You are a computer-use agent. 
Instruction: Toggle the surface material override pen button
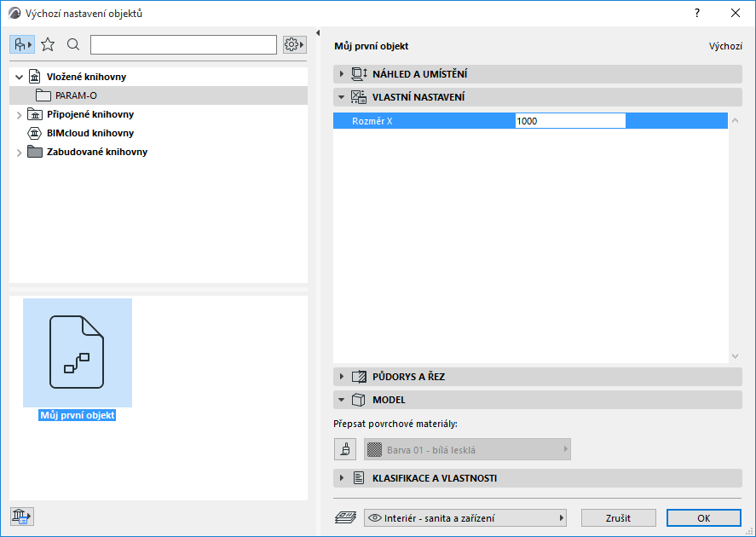(x=344, y=448)
